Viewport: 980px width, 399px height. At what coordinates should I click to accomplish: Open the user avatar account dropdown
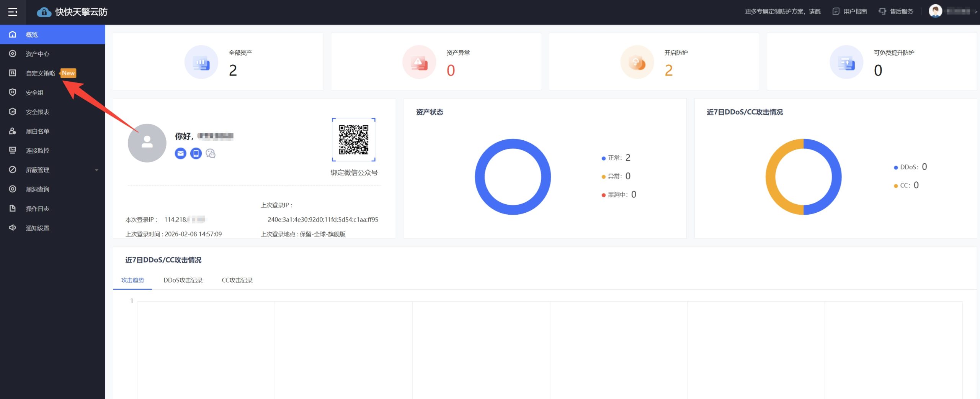935,11
